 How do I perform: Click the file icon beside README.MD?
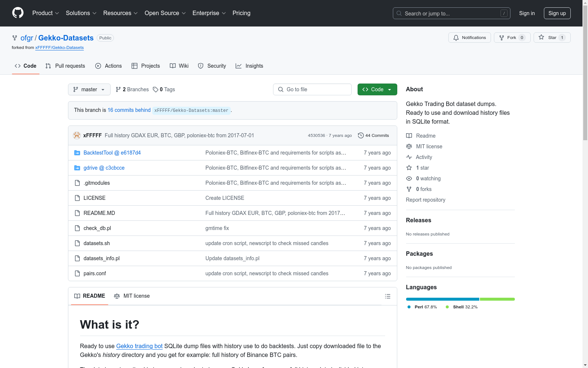[77, 213]
